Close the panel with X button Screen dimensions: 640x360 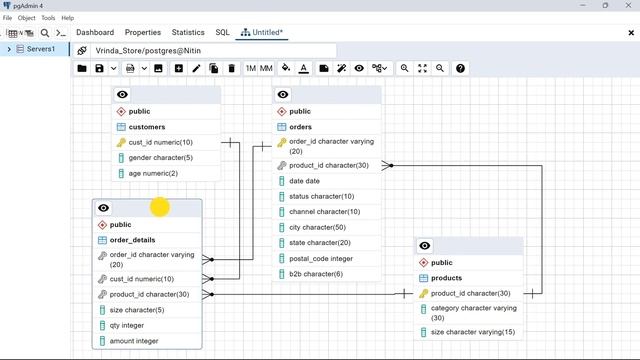(631, 33)
